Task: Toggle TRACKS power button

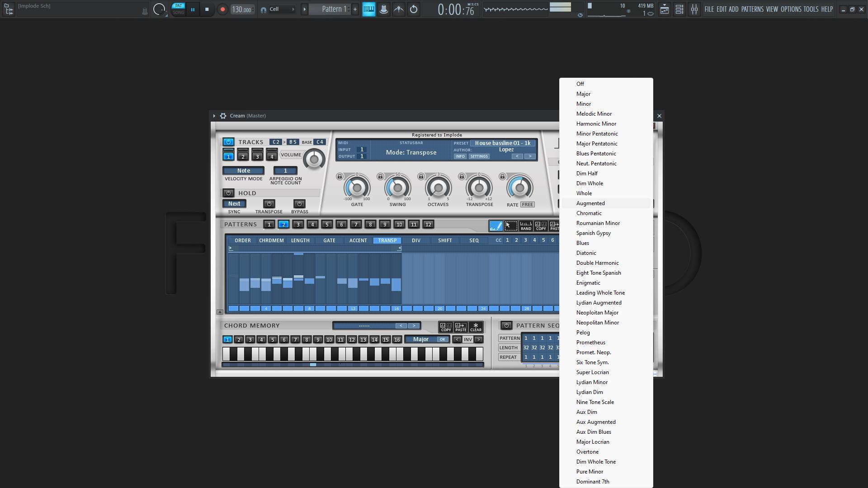Action: click(x=228, y=142)
